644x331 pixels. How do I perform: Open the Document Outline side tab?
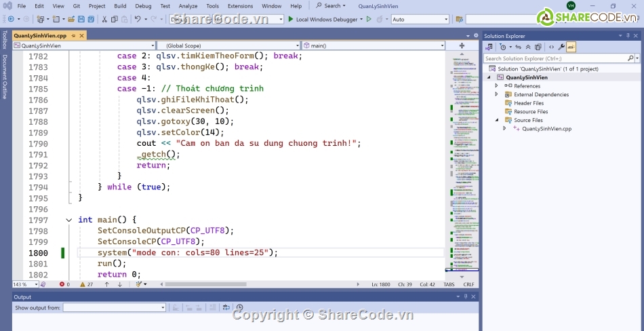pos(5,77)
